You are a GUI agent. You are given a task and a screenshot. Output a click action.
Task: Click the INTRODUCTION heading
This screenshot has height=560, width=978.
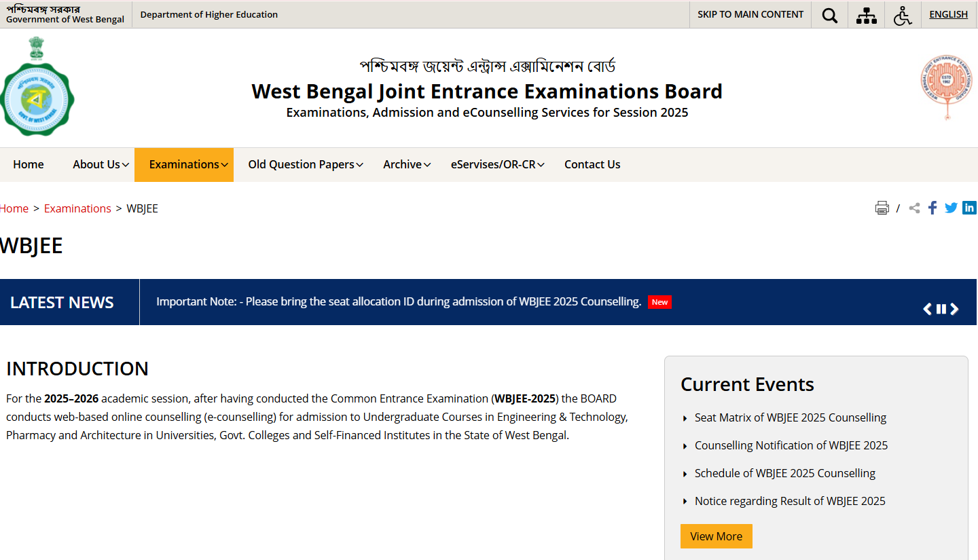(77, 369)
